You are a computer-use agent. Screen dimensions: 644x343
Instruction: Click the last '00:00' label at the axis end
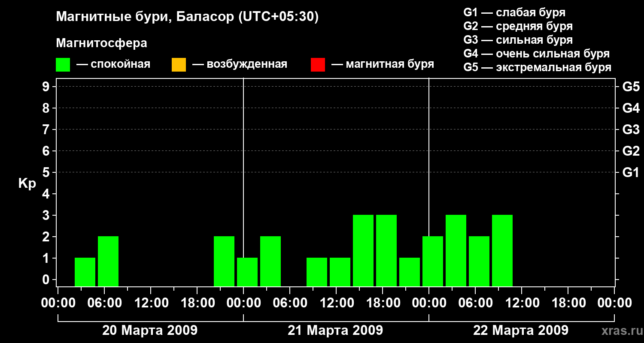(x=614, y=303)
